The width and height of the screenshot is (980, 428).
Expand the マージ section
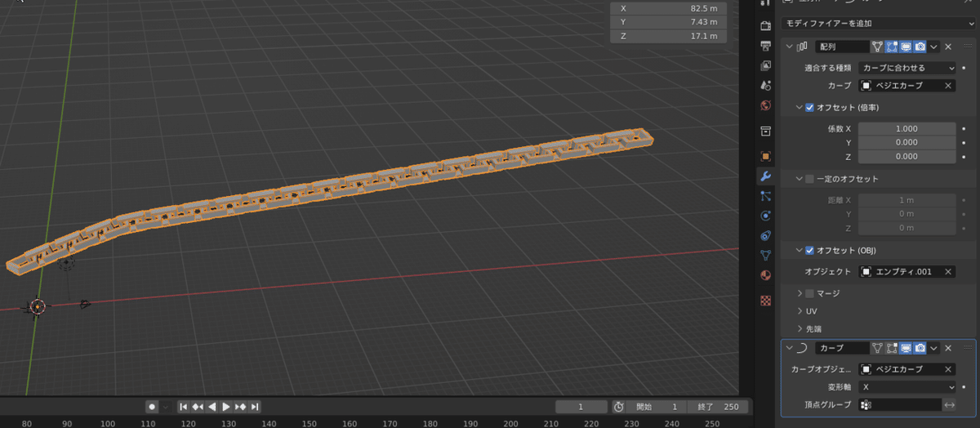pos(799,293)
